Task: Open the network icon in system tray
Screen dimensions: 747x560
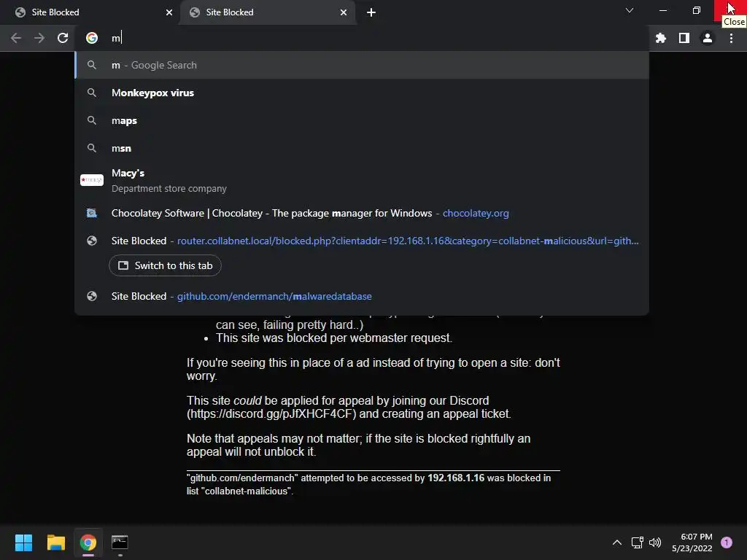Action: pyautogui.click(x=637, y=542)
